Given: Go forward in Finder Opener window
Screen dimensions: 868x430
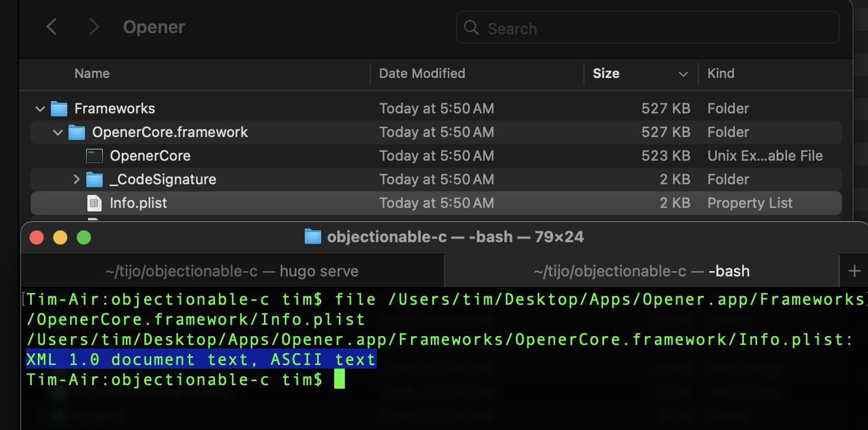Looking at the screenshot, I should point(93,27).
